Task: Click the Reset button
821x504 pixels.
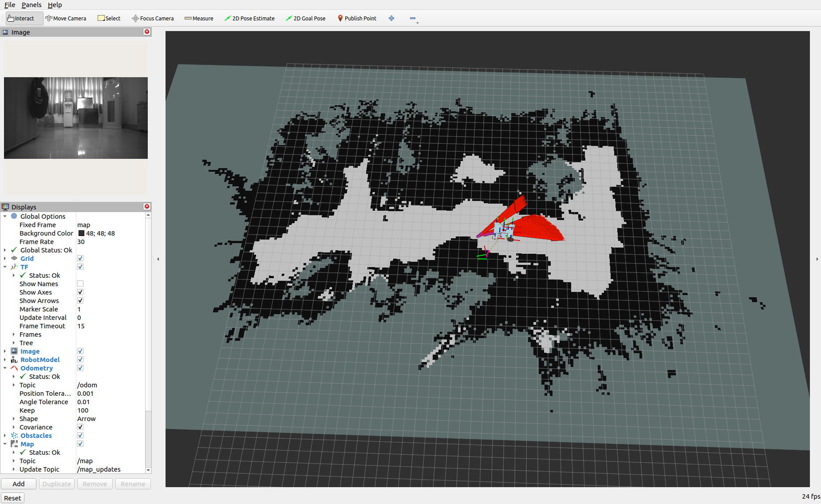Action: click(12, 498)
